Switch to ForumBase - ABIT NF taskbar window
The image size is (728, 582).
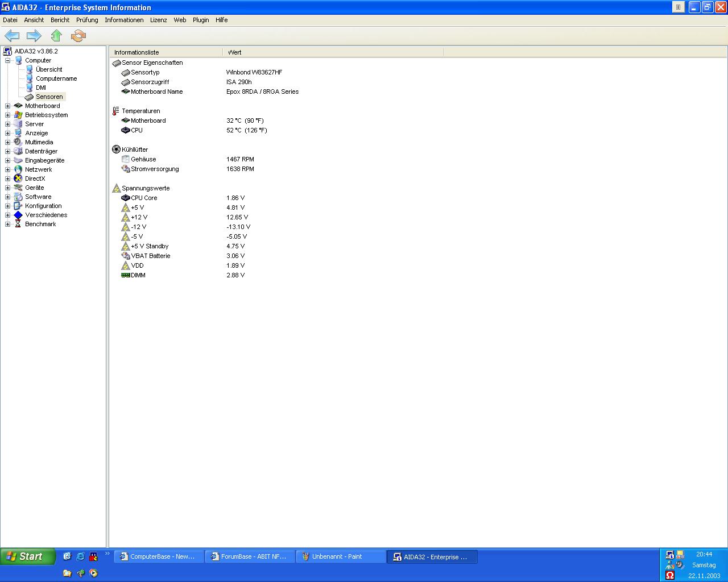click(250, 557)
